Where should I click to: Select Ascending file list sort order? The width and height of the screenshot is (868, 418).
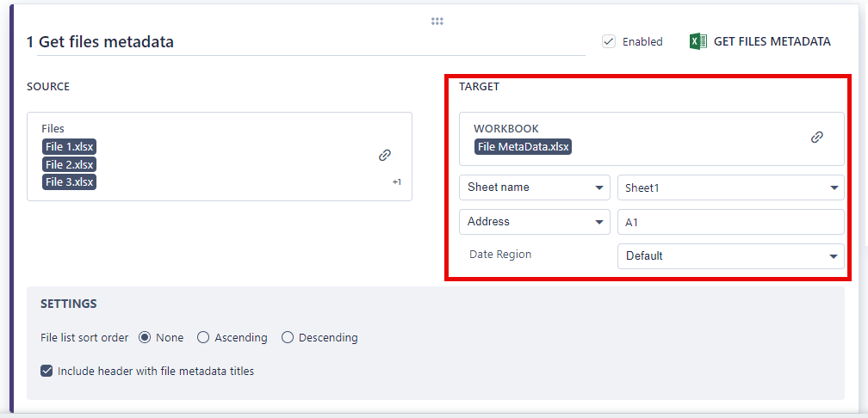pos(203,337)
